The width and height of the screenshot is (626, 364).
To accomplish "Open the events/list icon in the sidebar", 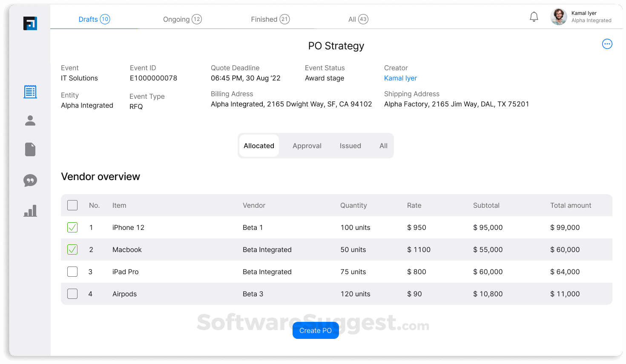I will (x=30, y=91).
